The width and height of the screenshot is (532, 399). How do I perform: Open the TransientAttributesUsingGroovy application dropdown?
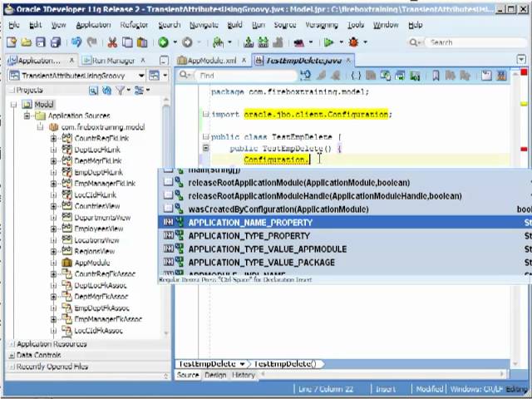pyautogui.click(x=141, y=76)
